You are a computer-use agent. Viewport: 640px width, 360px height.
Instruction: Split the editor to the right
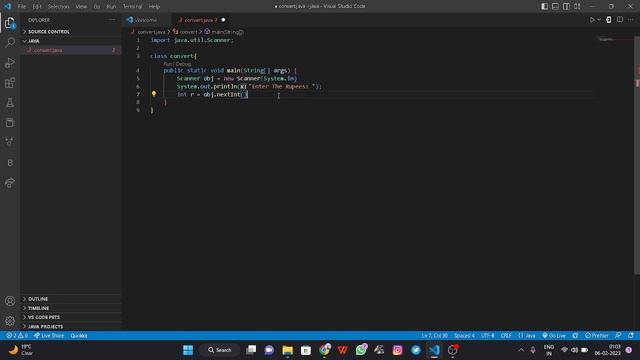[x=620, y=20]
